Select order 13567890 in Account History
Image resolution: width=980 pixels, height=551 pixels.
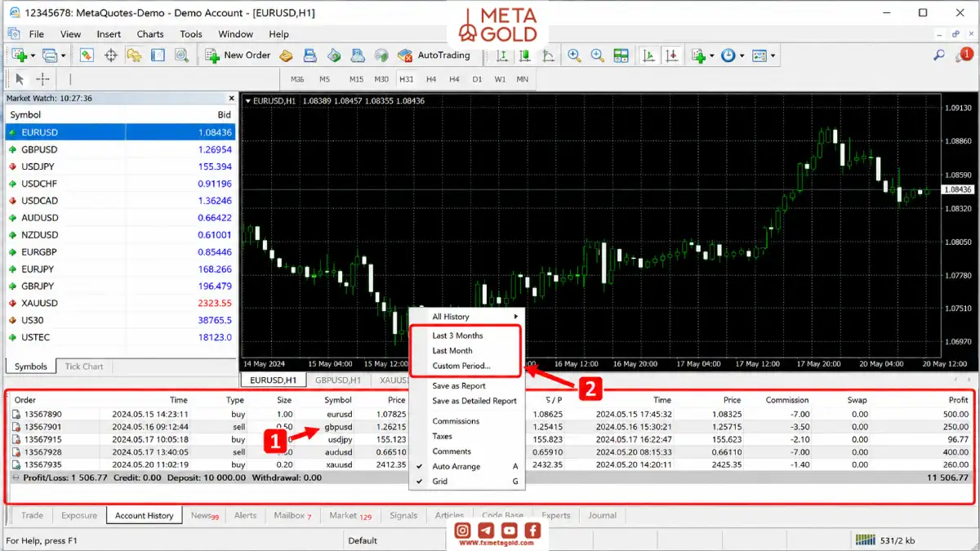[491, 414]
